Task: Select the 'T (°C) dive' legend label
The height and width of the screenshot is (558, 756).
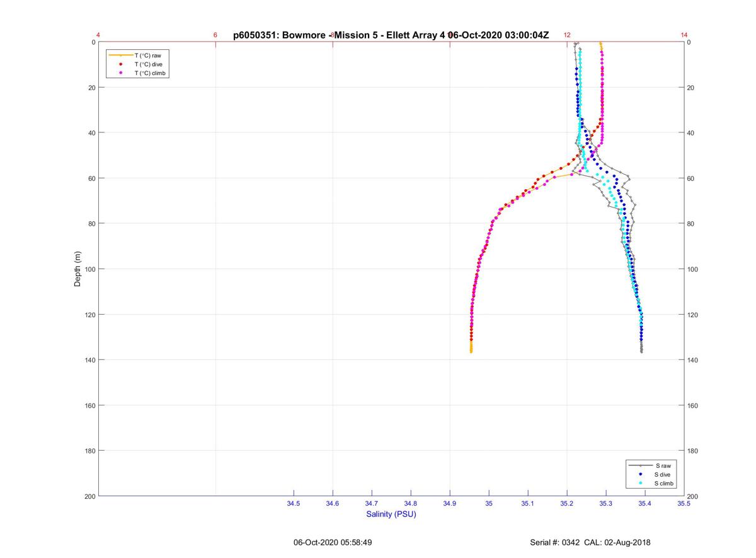Action: pos(149,64)
